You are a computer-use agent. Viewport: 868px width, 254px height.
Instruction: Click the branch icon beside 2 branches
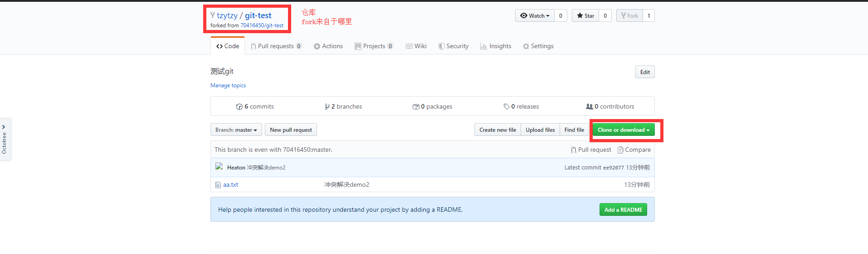[x=327, y=107]
